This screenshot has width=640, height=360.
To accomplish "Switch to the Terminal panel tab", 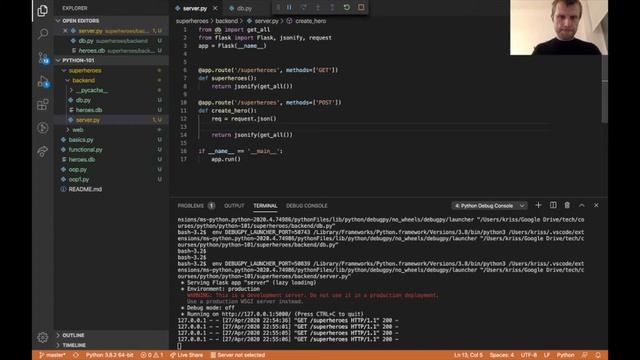I will [265, 206].
